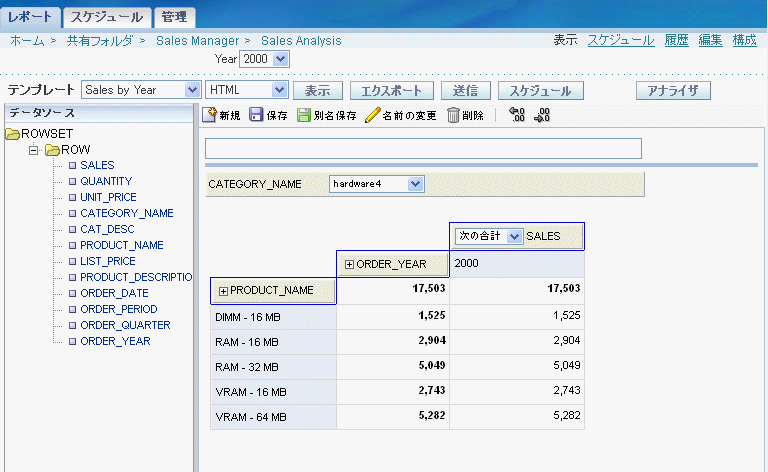
Task: Click the Rename (名前の変更) pencil icon
Action: [x=372, y=115]
